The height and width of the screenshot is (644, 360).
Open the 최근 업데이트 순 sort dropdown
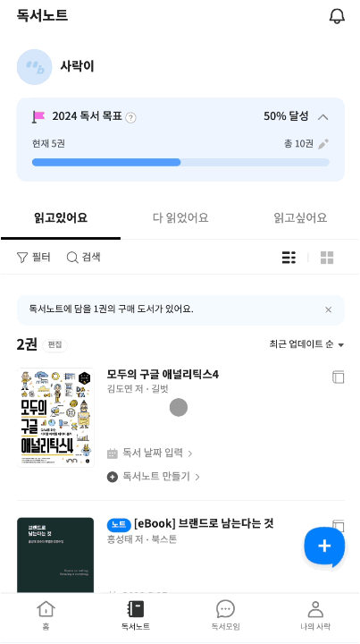[306, 344]
